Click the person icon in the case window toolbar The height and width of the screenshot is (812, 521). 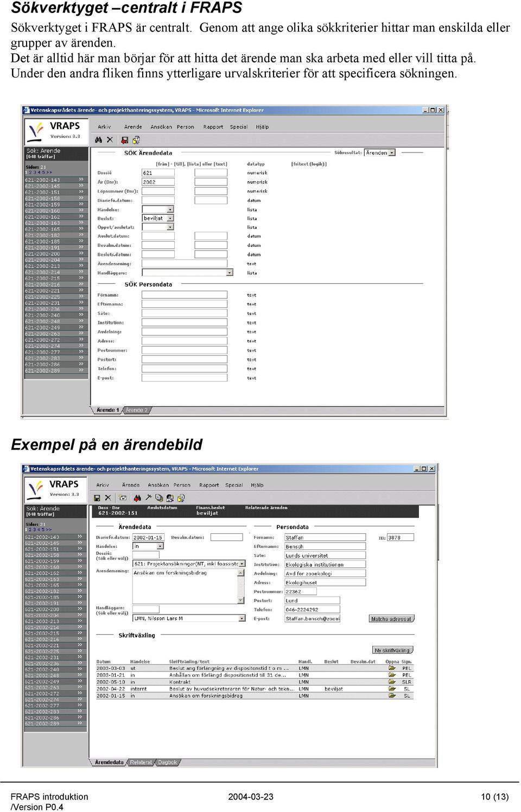coord(169,498)
